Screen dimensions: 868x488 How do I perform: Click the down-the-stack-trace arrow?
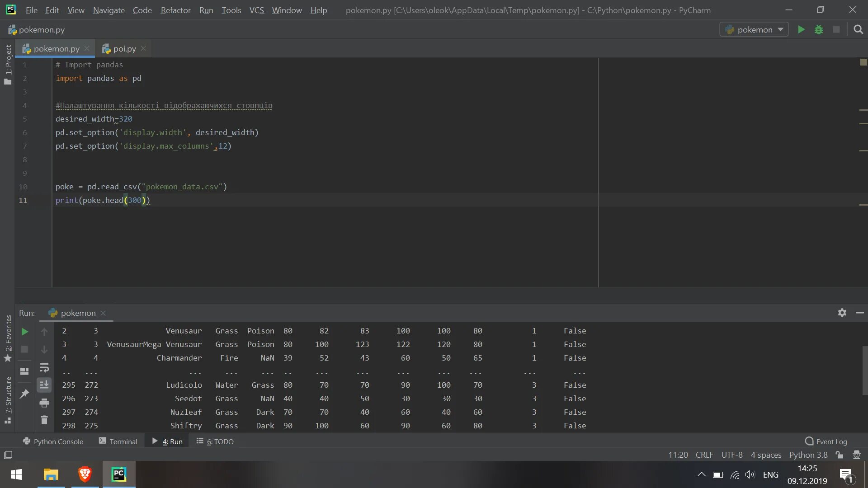[x=44, y=349]
